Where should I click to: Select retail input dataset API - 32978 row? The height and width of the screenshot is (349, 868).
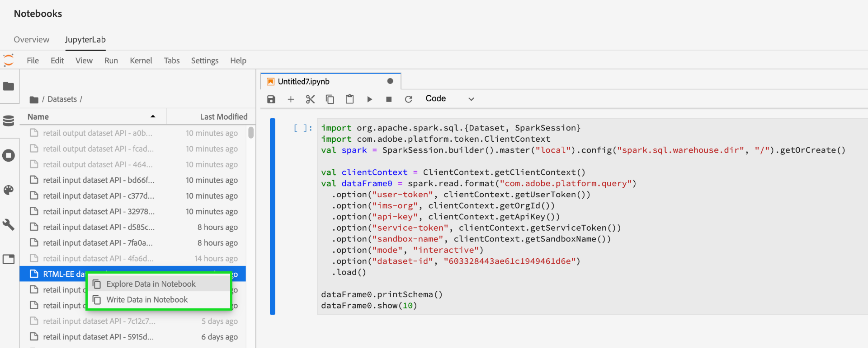pos(133,211)
